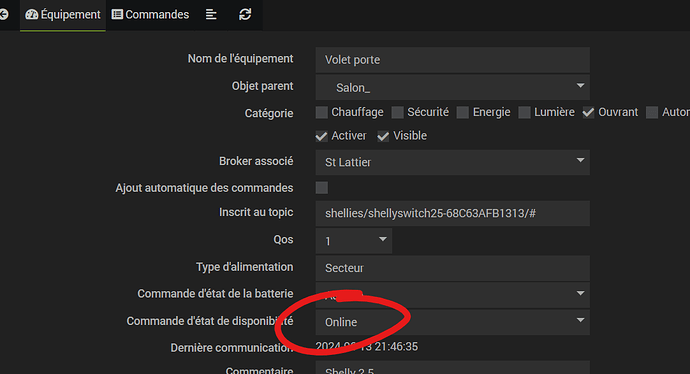This screenshot has width=690, height=374.
Task: Click the aligned-lines icon tab
Action: [x=211, y=15]
